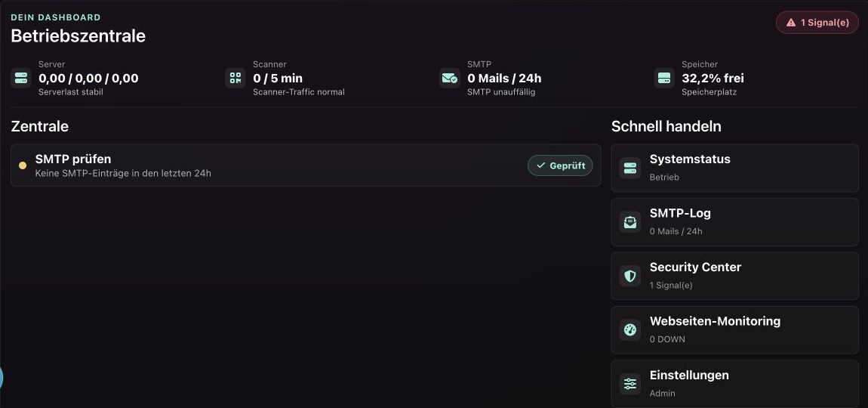Click the Speicher storage icon
868x408 pixels.
tap(663, 78)
